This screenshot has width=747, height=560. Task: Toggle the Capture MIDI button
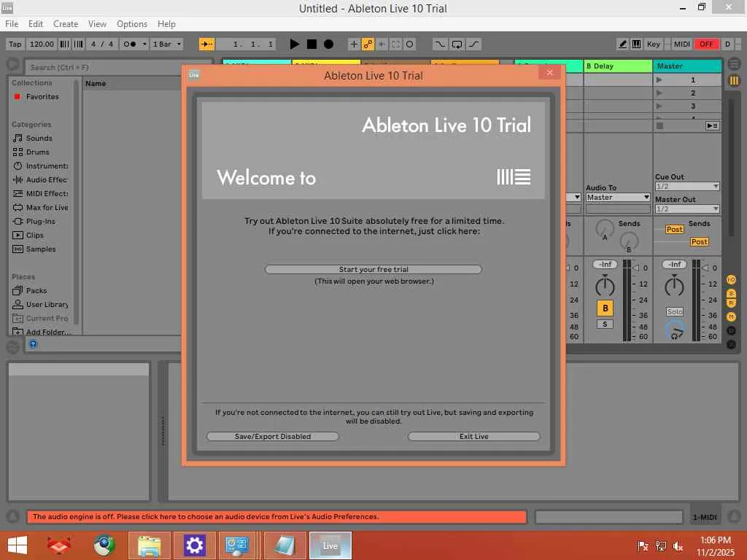[x=395, y=44]
